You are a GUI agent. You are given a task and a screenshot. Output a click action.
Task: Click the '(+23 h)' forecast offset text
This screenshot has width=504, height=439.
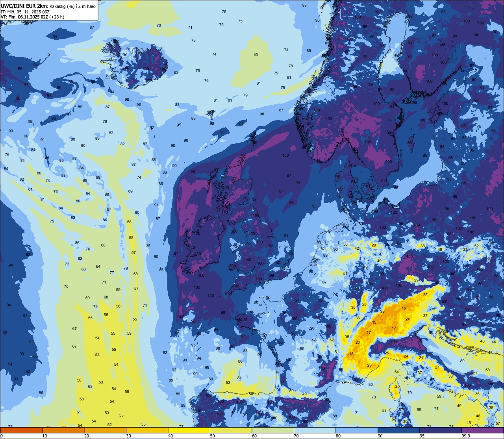(x=57, y=17)
